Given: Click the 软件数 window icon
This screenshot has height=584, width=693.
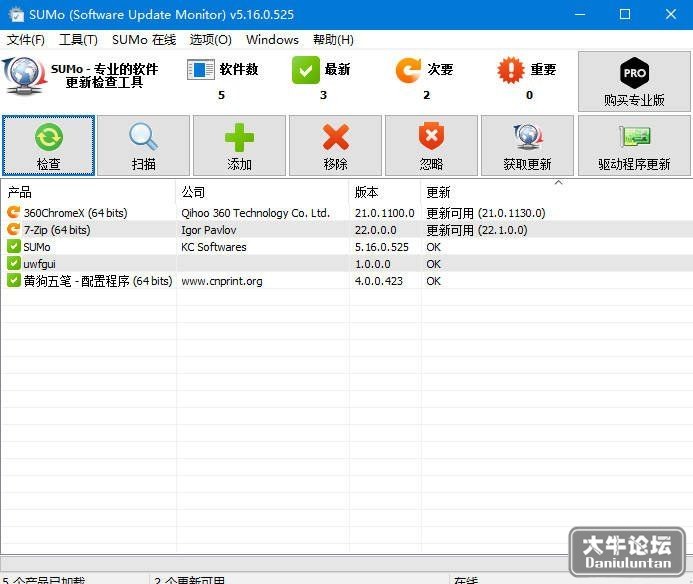Looking at the screenshot, I should [x=201, y=70].
